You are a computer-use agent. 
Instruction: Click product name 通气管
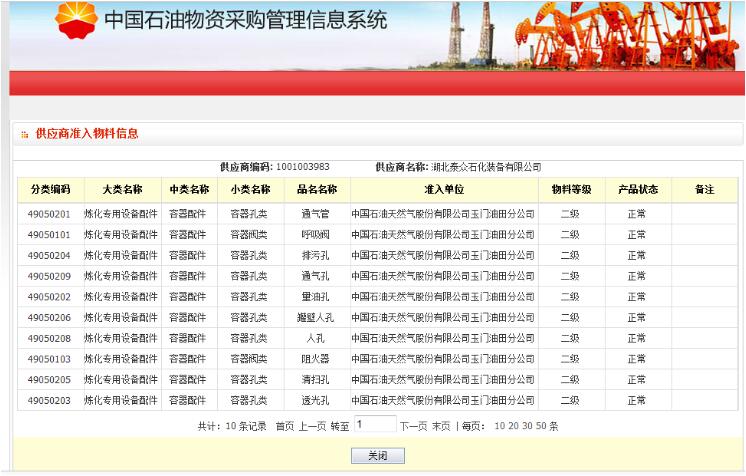click(x=315, y=214)
